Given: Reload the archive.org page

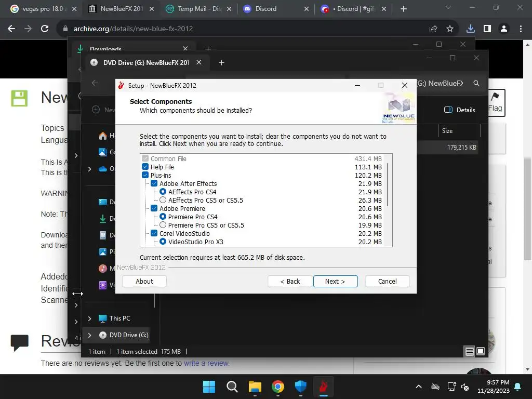Looking at the screenshot, I should 45,29.
